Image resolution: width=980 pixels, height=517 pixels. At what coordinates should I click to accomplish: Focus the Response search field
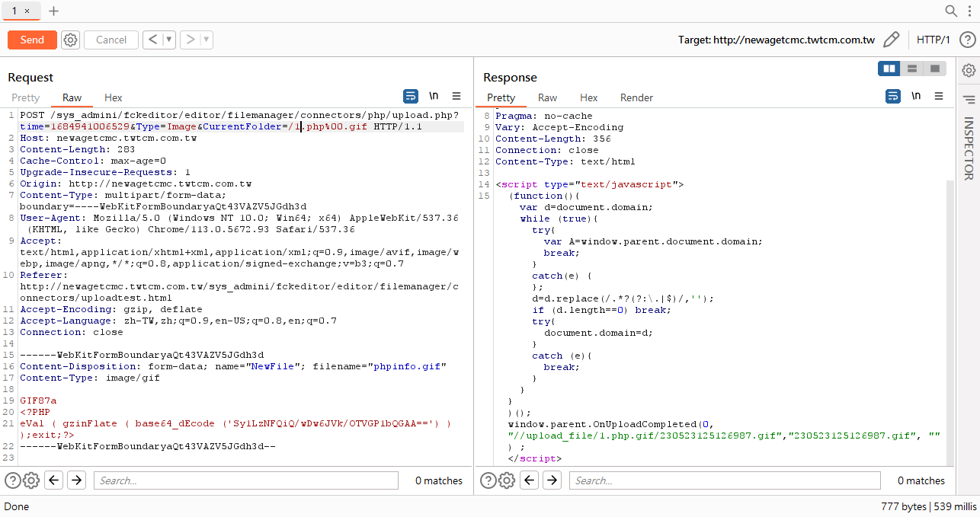pyautogui.click(x=724, y=480)
